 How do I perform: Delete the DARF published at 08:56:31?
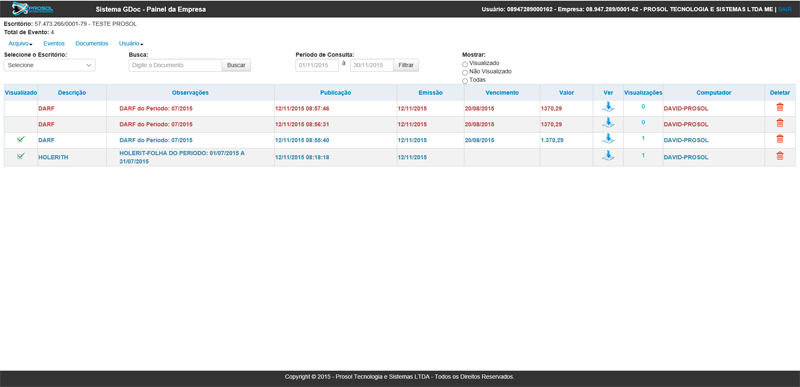coord(780,123)
